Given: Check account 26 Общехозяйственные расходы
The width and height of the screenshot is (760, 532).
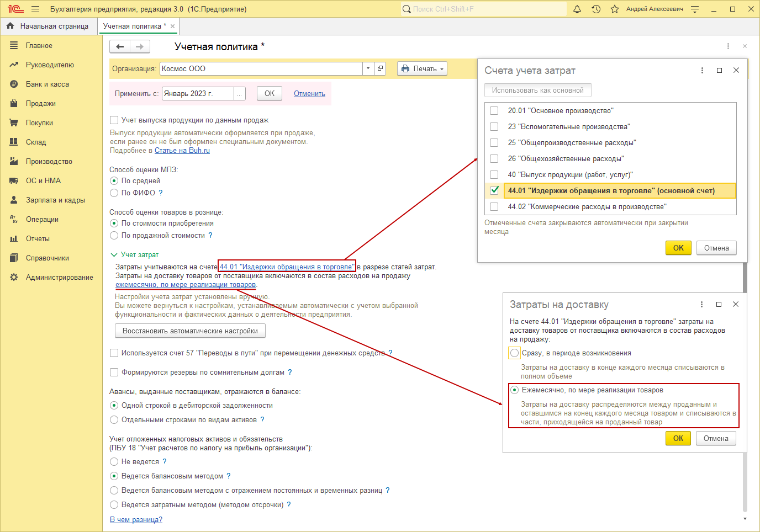Looking at the screenshot, I should (494, 158).
